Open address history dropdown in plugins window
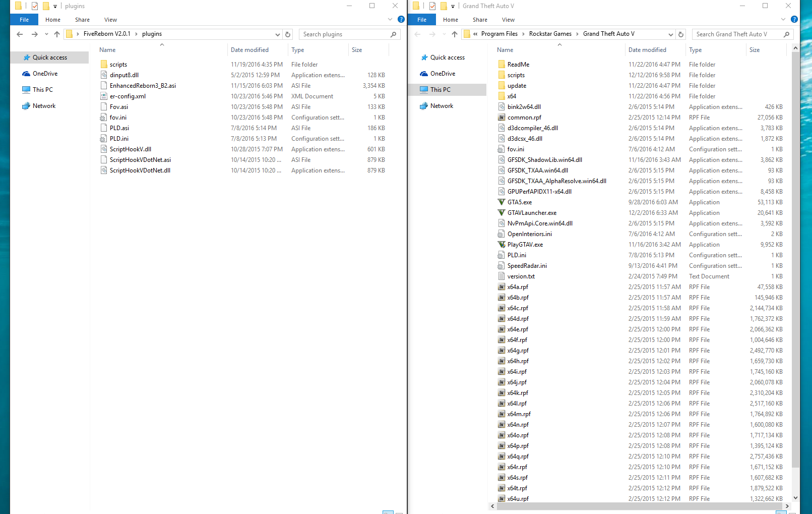812x514 pixels. (x=278, y=34)
